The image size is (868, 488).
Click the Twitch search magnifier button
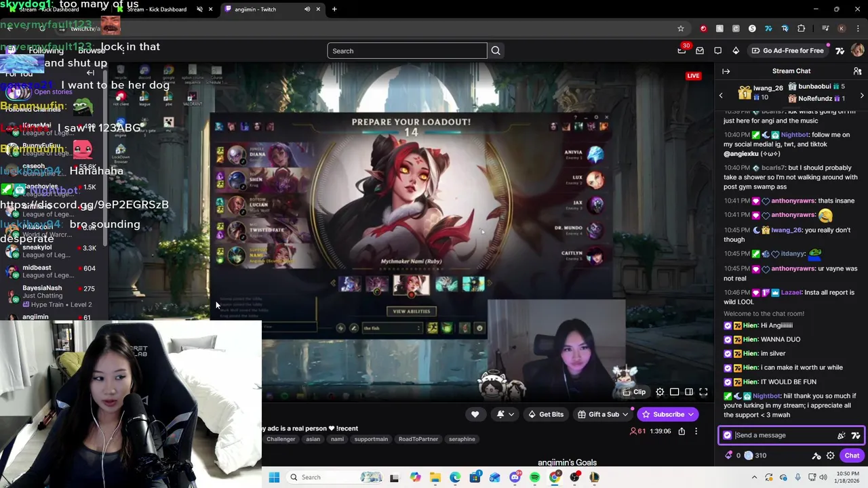(x=496, y=51)
